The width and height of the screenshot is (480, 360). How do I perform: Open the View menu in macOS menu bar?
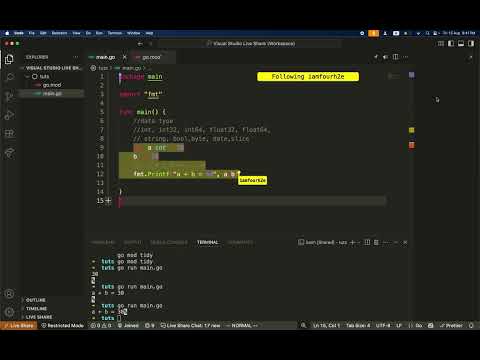point(77,33)
